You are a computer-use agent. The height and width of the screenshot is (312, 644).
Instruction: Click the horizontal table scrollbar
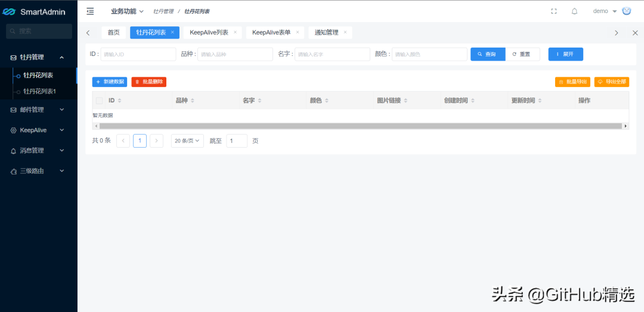point(361,126)
